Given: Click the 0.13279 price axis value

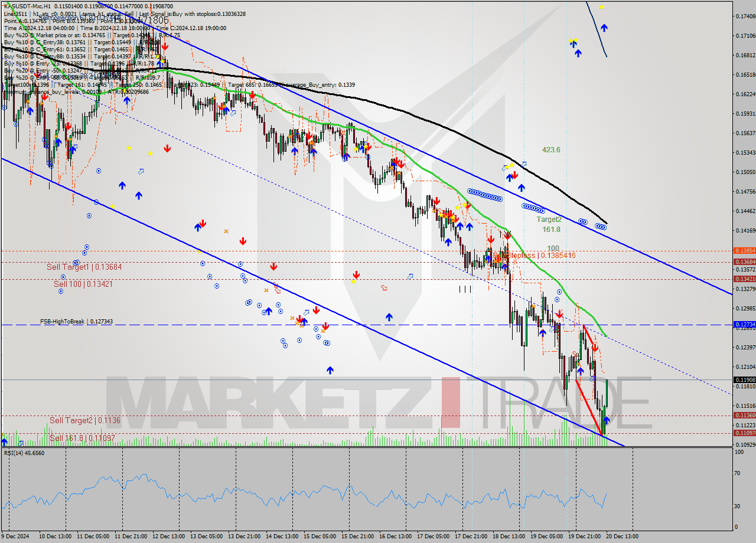Looking at the screenshot, I should pos(745,289).
